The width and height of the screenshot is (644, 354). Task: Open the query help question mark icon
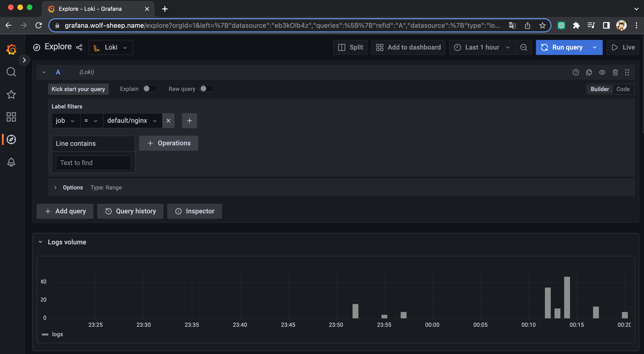click(x=575, y=72)
